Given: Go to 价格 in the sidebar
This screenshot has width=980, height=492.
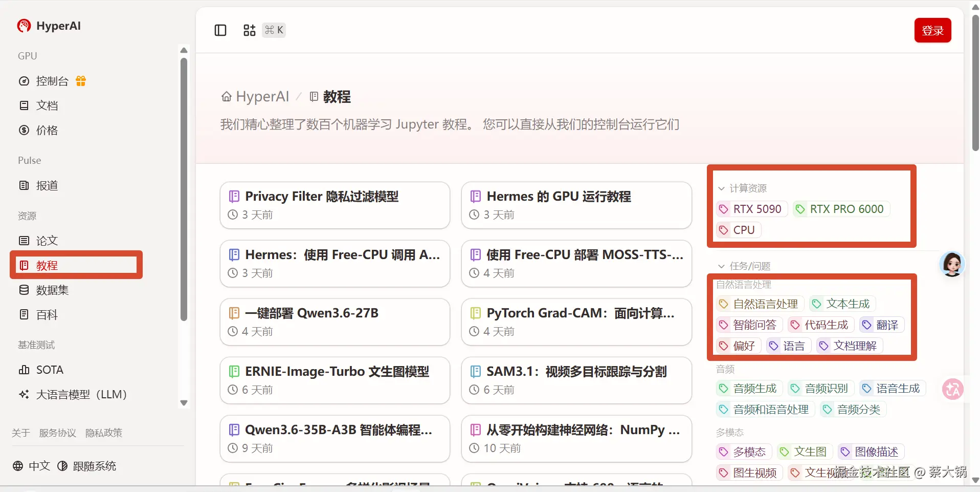Looking at the screenshot, I should click(47, 130).
